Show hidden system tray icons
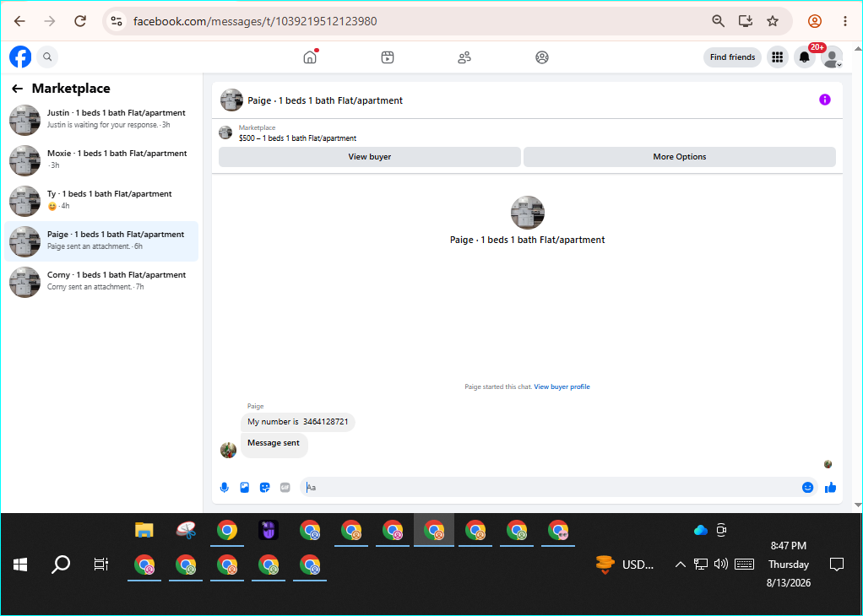Viewport: 863px width, 616px height. tap(681, 565)
